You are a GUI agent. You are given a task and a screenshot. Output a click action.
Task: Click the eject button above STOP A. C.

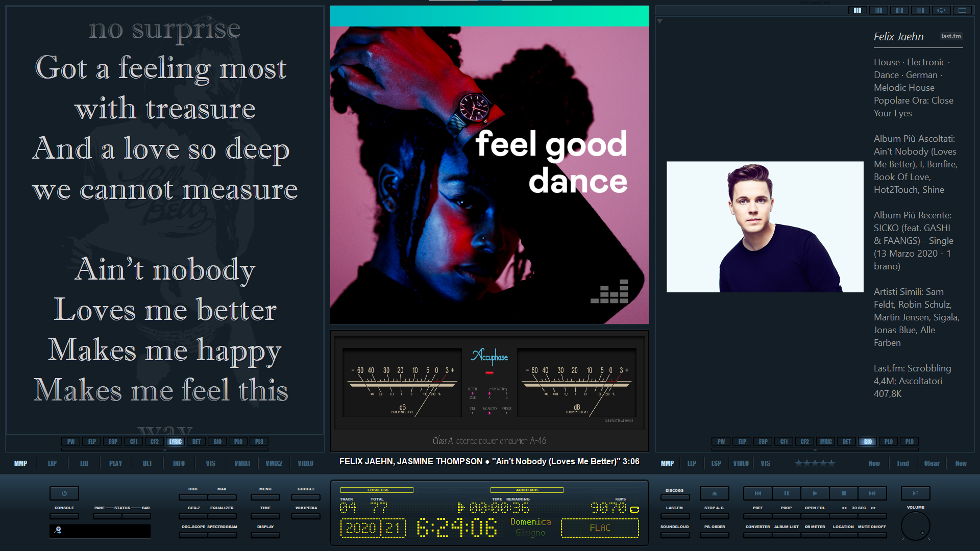pos(714,493)
